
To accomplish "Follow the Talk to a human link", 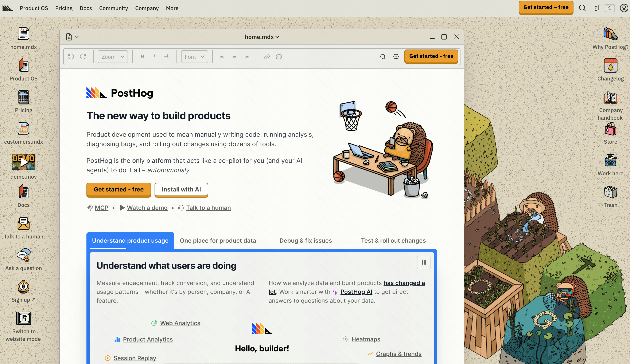I will [x=209, y=208].
